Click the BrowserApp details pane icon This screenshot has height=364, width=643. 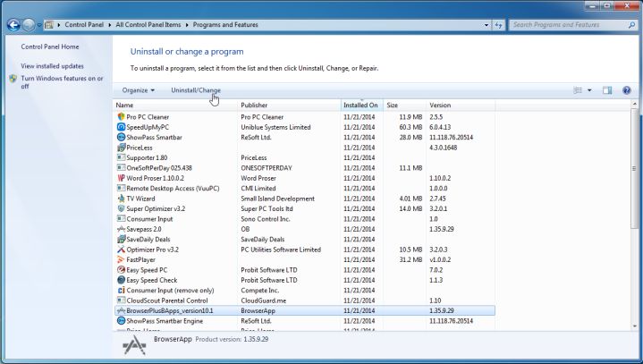(134, 344)
